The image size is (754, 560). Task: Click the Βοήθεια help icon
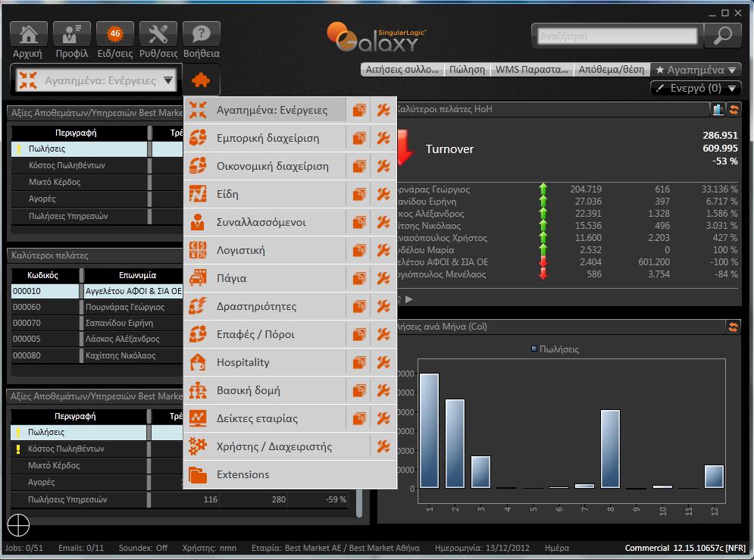(x=202, y=35)
